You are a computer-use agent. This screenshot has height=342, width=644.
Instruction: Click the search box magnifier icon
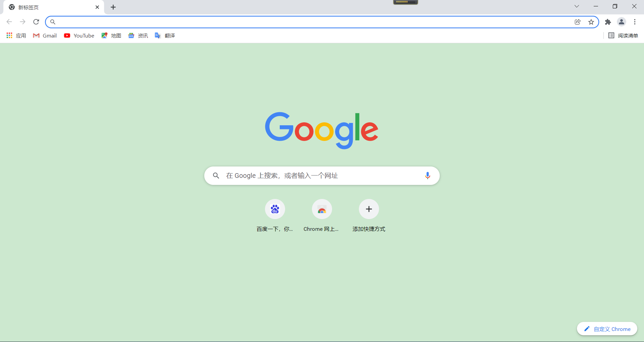pos(216,176)
